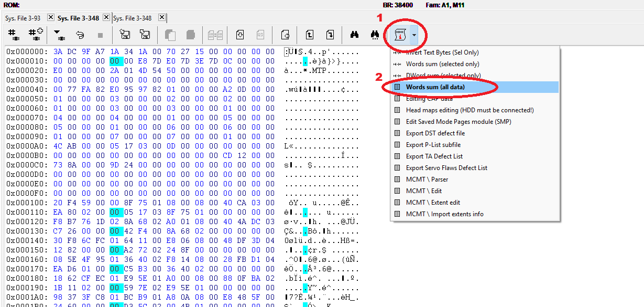
Task: Choose Export Servo Flaws Defect List
Action: click(x=446, y=168)
